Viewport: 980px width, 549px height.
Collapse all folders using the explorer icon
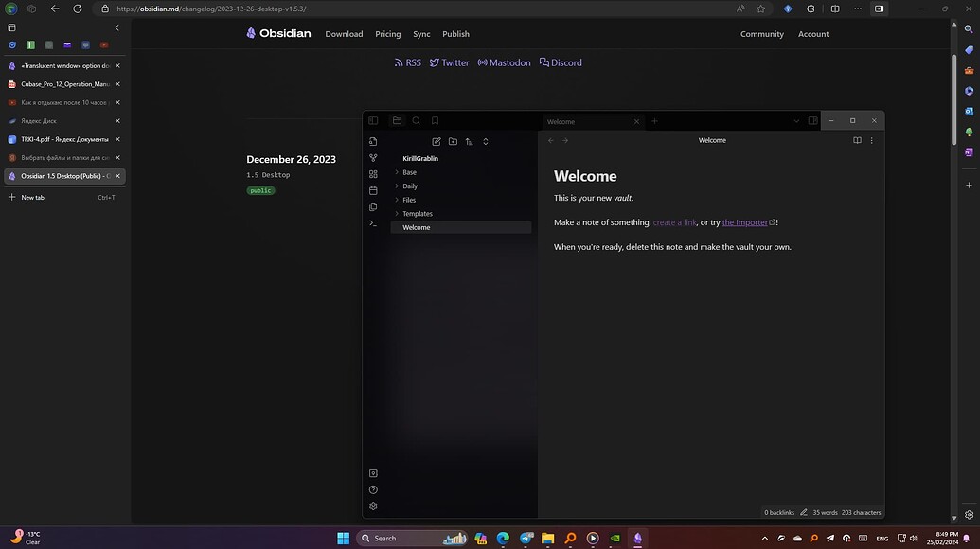(486, 141)
